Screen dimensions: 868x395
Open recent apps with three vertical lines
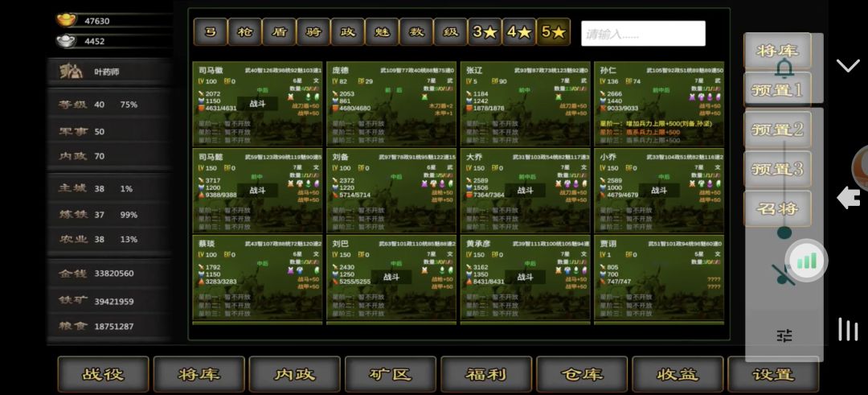(848, 329)
